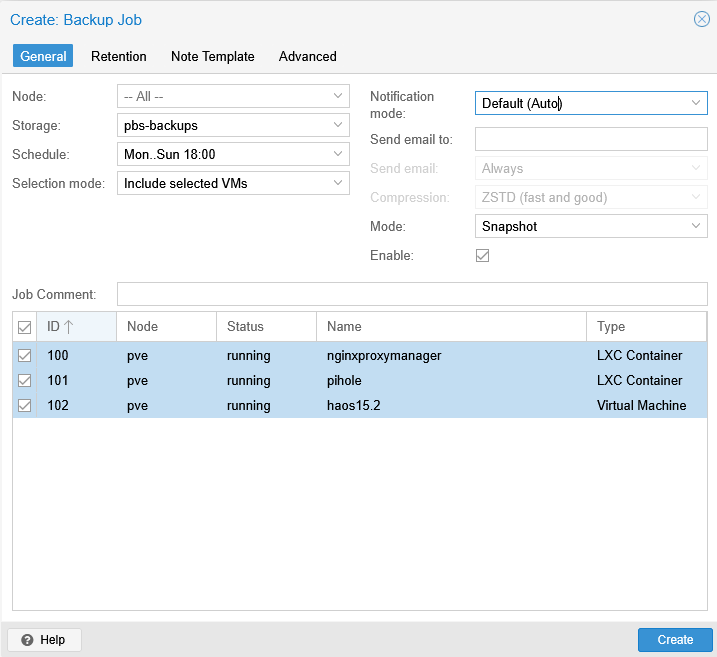
Task: Sort by the Type column header
Action: (x=647, y=326)
